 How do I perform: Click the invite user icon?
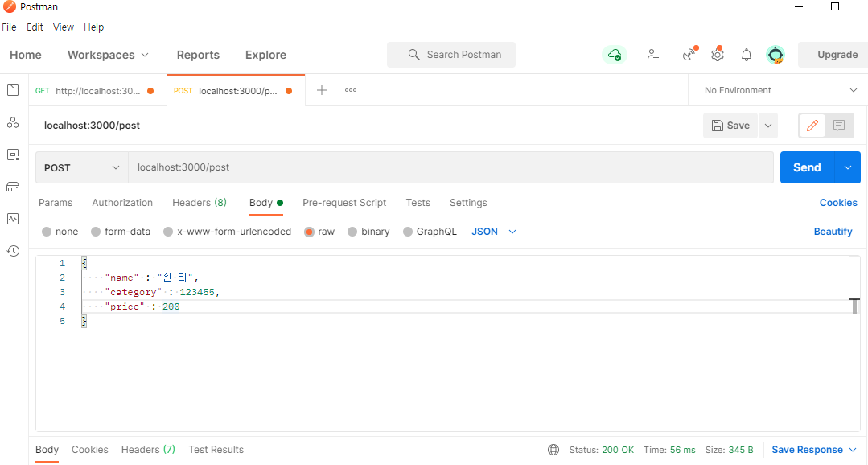pos(652,55)
